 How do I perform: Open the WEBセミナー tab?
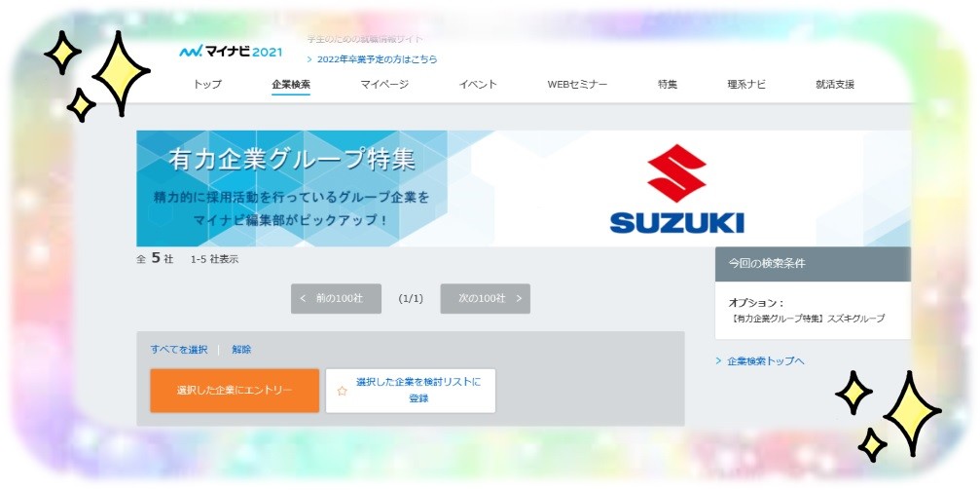(577, 85)
